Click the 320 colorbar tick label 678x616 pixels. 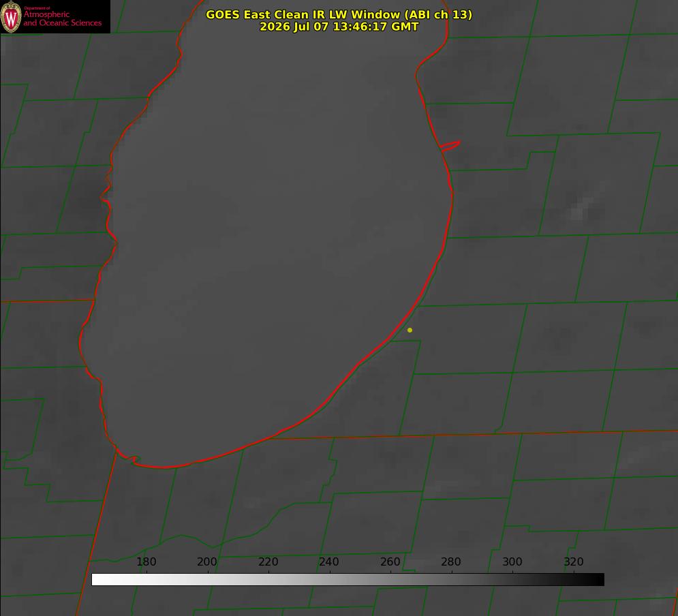(574, 561)
